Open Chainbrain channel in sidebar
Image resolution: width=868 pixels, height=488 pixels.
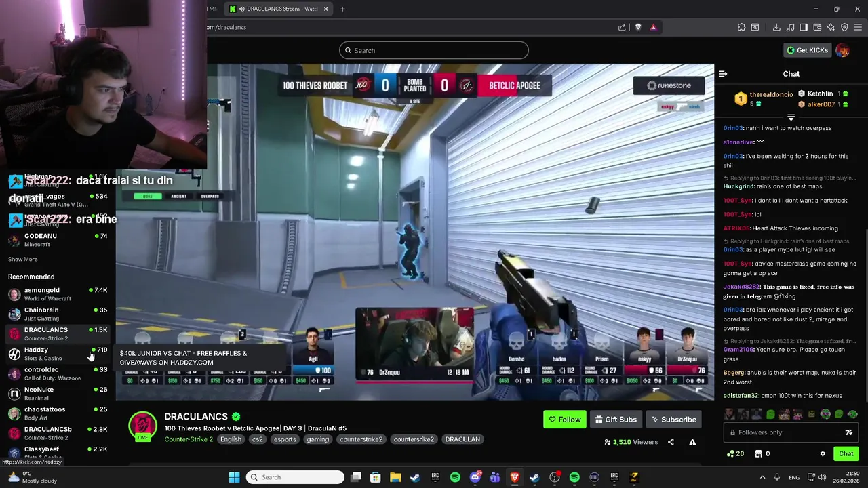pos(58,314)
